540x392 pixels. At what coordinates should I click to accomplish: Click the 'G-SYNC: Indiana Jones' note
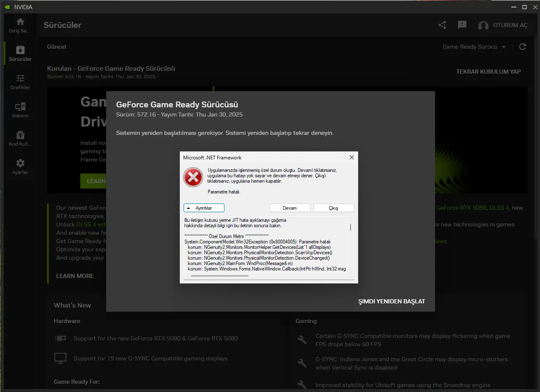[411, 363]
